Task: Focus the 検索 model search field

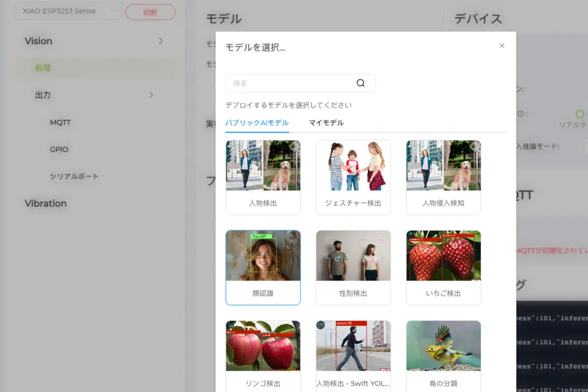Action: 300,83
